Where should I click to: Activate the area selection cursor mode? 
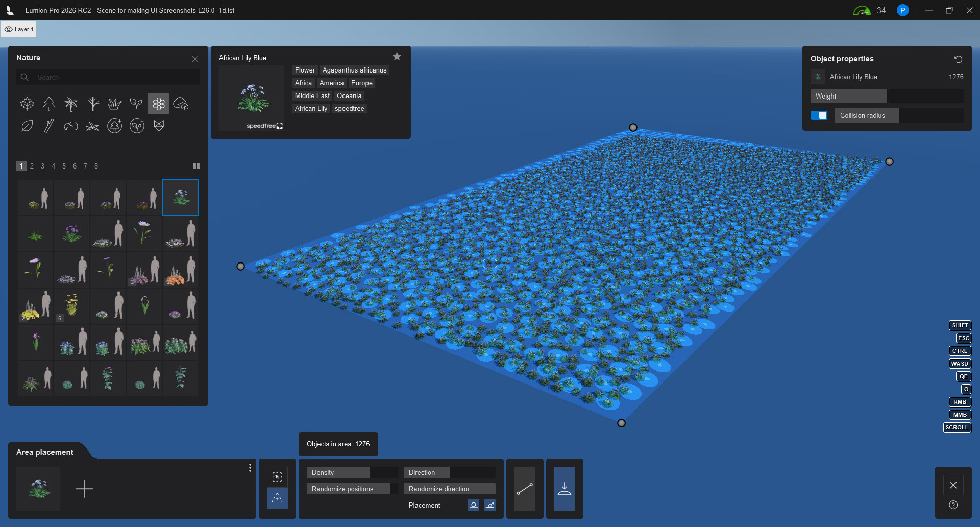click(x=277, y=477)
